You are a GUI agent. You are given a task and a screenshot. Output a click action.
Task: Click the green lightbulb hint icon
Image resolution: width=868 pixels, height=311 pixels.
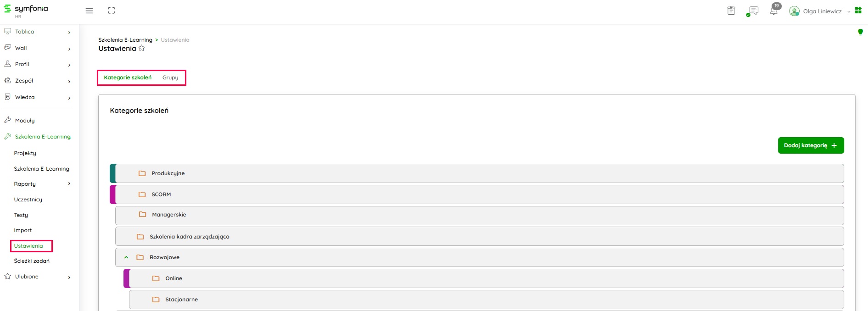click(860, 32)
